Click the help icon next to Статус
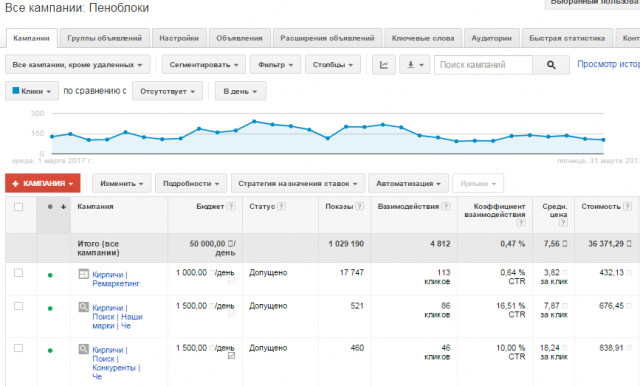This screenshot has height=386, width=640. click(281, 206)
